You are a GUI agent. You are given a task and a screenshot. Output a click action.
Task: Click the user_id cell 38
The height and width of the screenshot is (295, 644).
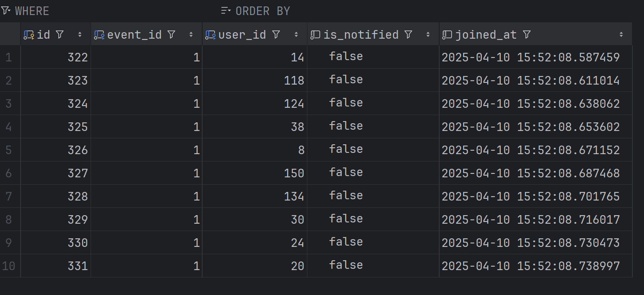pos(255,127)
